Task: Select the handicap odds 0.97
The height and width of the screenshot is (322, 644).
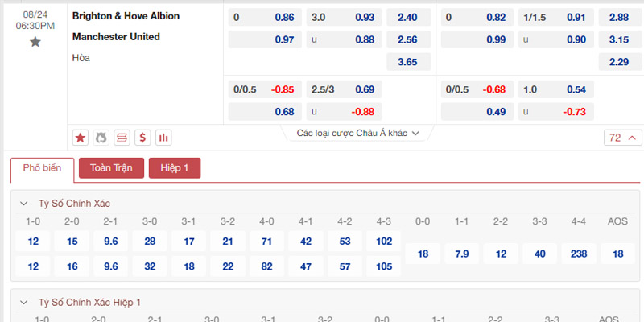Action: pyautogui.click(x=265, y=39)
